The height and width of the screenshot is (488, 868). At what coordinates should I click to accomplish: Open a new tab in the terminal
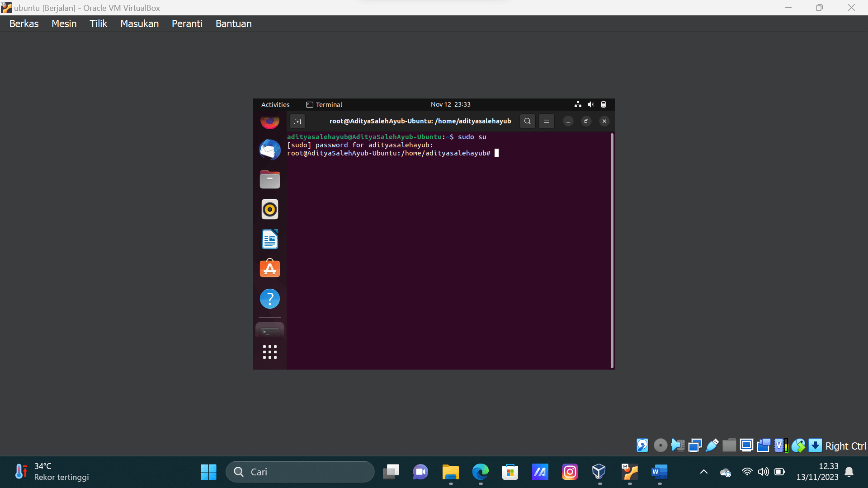(297, 121)
